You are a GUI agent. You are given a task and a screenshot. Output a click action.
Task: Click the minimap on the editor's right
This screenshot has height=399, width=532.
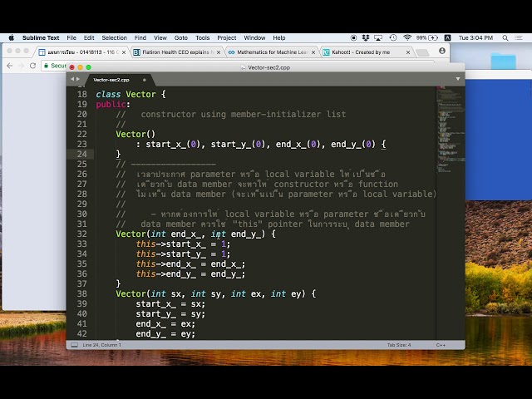pos(451,129)
